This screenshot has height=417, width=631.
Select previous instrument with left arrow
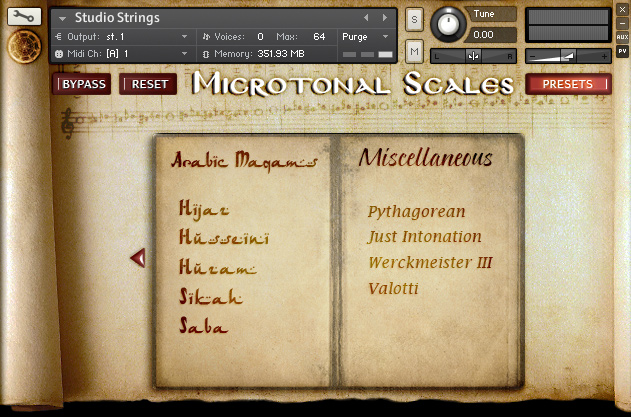366,18
